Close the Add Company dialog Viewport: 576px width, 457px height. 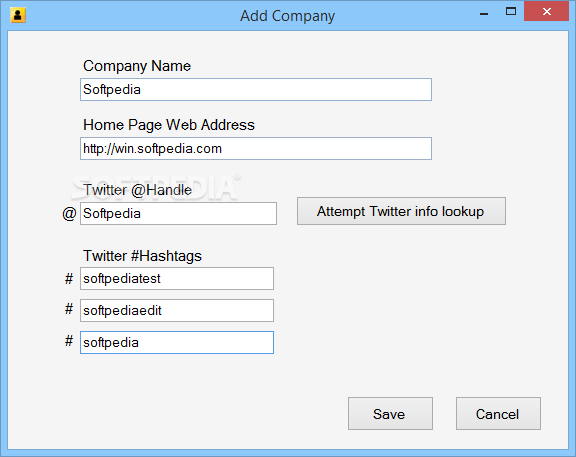tap(546, 11)
